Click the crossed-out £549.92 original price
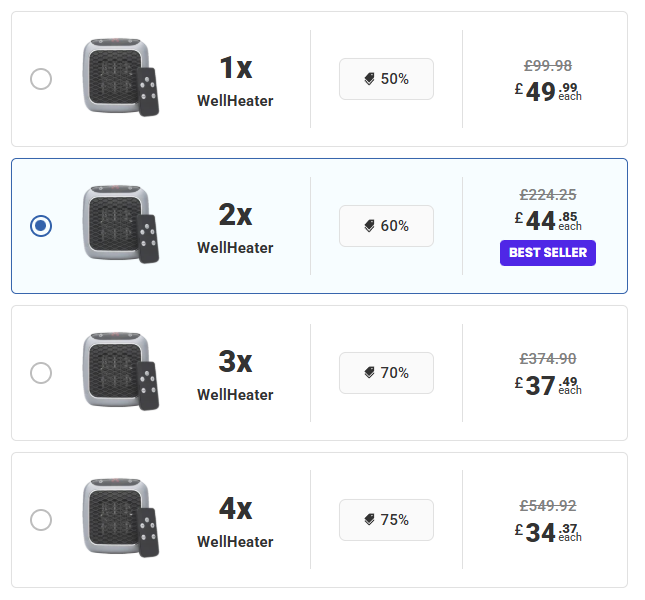645x600 pixels. 548,506
